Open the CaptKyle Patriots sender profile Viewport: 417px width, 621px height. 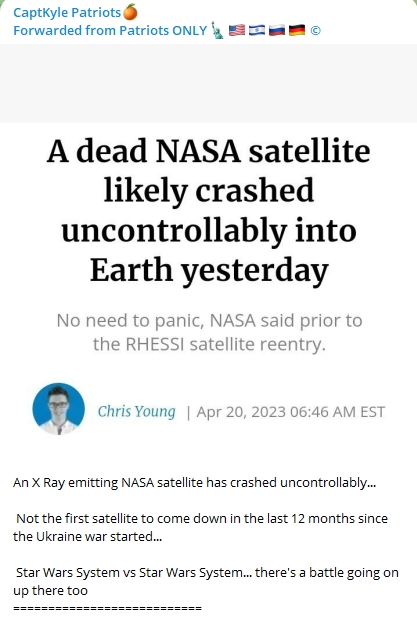(x=67, y=13)
